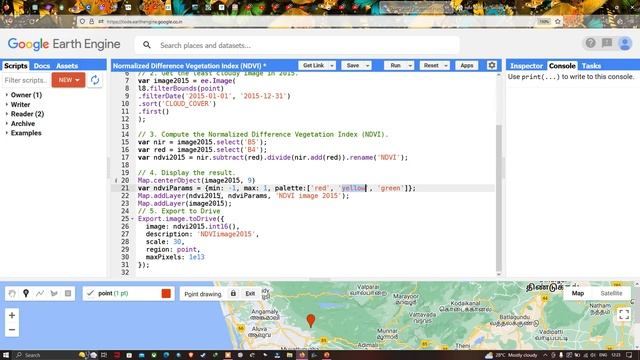Switch to the Tasks tab
The height and width of the screenshot is (360, 640).
pos(591,66)
